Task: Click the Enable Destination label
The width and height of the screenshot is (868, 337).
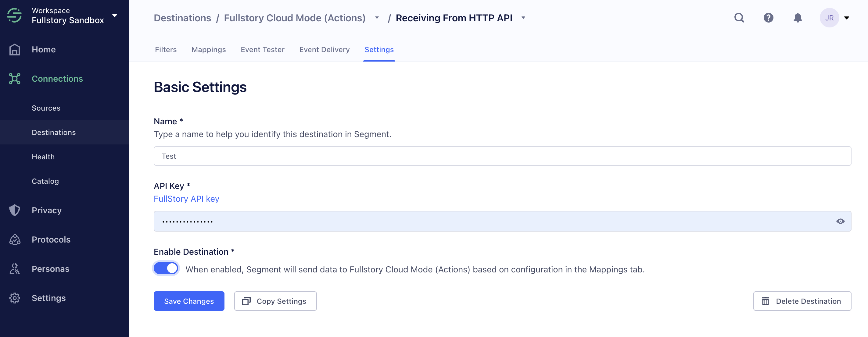Action: [x=194, y=252]
